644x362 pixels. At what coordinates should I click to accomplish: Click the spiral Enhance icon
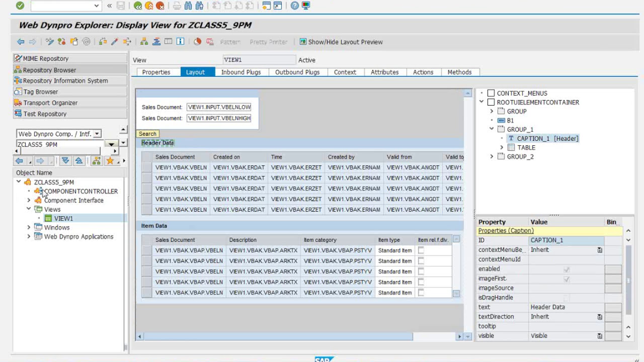coord(86,42)
